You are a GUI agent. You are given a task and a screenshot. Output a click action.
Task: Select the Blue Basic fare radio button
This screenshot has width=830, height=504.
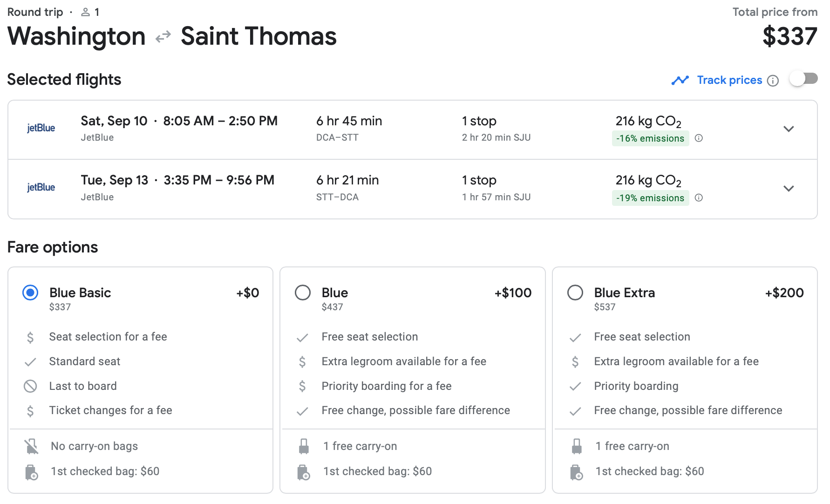[30, 293]
